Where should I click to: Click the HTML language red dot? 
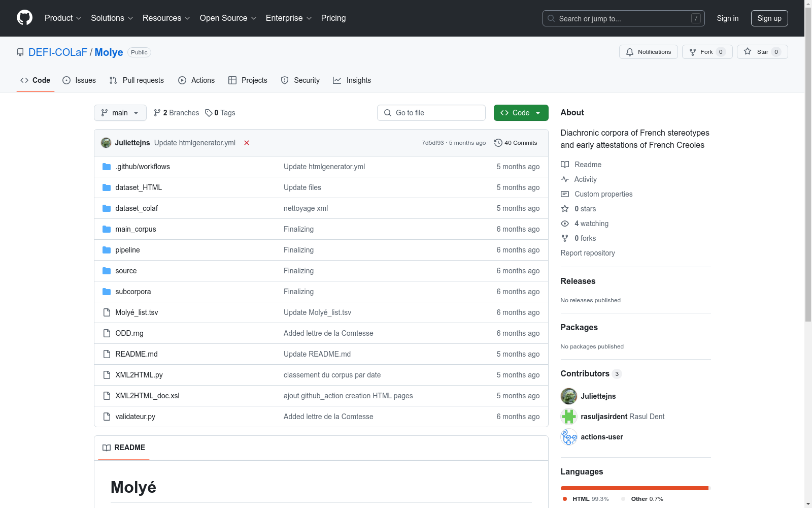point(565,499)
